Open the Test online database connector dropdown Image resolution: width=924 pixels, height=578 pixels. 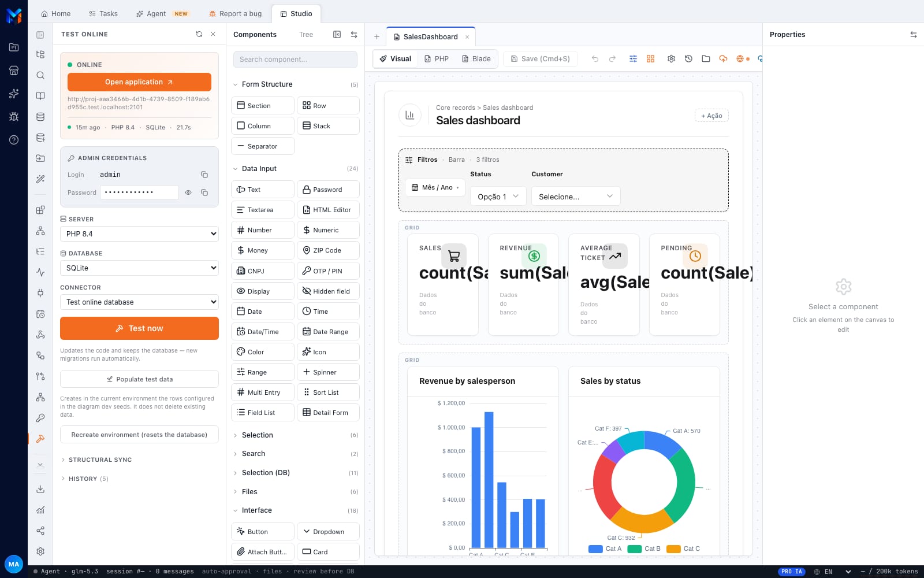[139, 302]
